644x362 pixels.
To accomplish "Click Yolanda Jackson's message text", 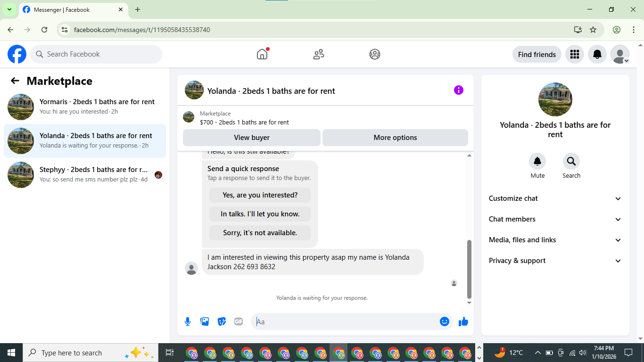I will pos(308,262).
